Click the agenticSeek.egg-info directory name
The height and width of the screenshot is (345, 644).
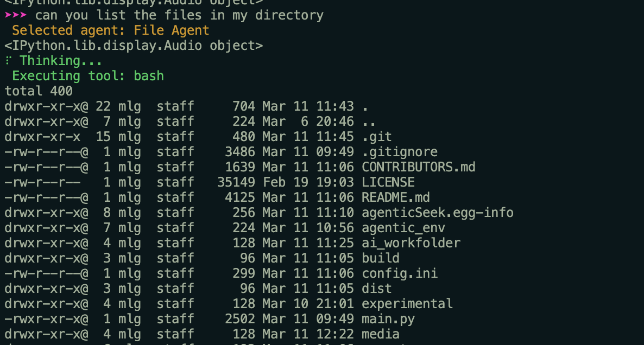click(x=438, y=213)
